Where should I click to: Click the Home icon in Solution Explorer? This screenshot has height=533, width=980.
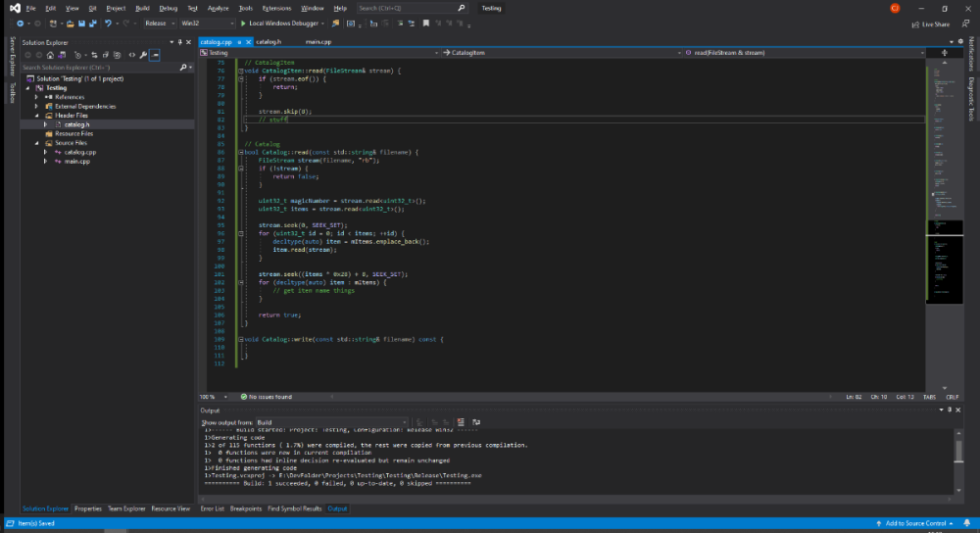point(49,55)
